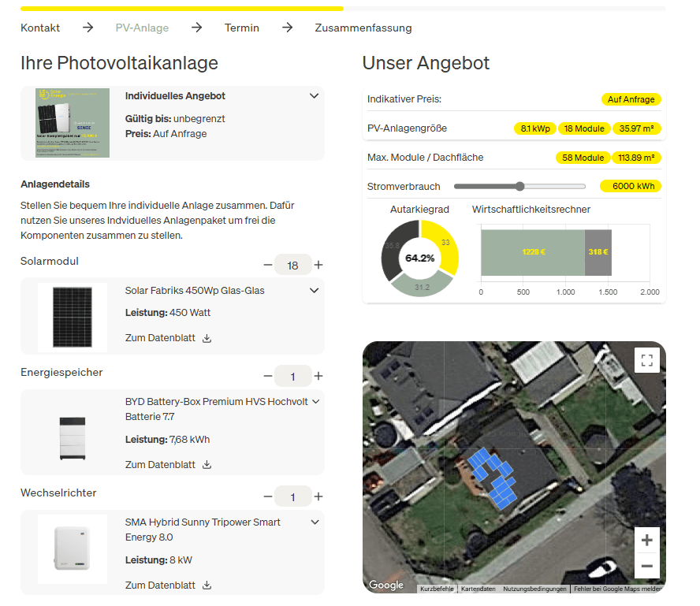The height and width of the screenshot is (606, 700).
Task: Expand the BYD Battery-Box selection dropdown
Action: (315, 402)
